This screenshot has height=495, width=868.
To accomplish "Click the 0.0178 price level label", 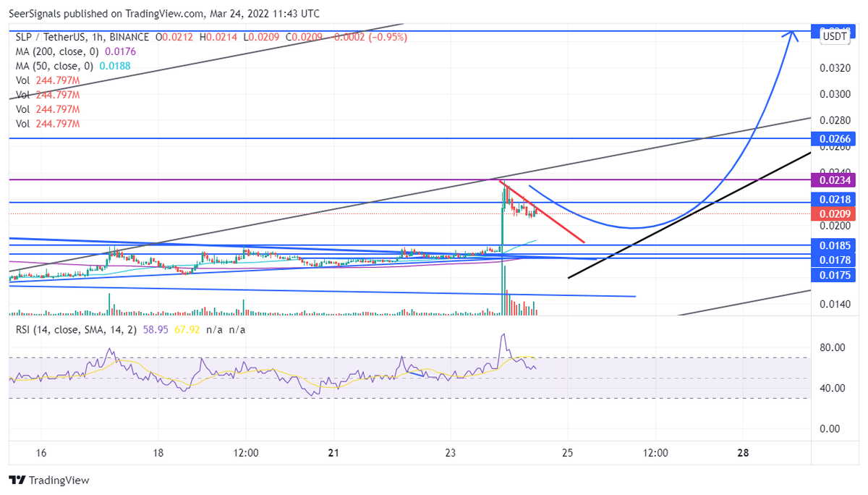I will [835, 260].
